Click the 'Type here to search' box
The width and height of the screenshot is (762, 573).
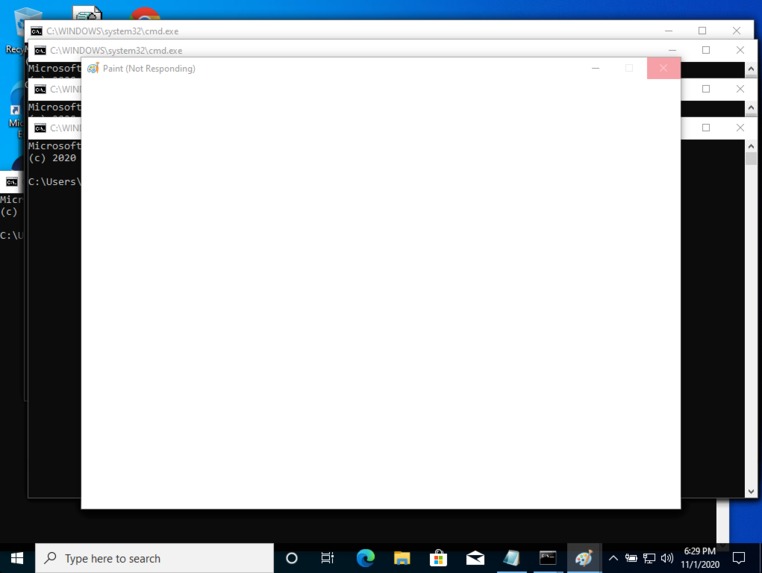[155, 558]
